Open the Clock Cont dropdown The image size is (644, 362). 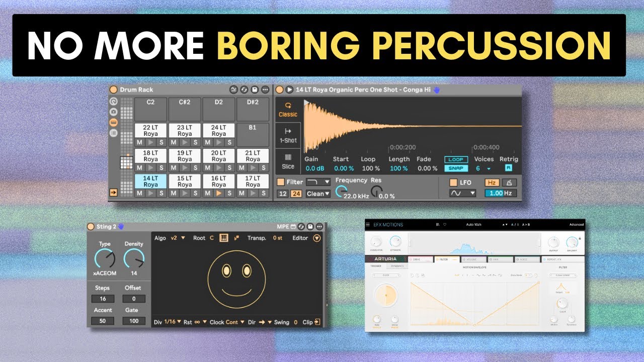coord(235,322)
